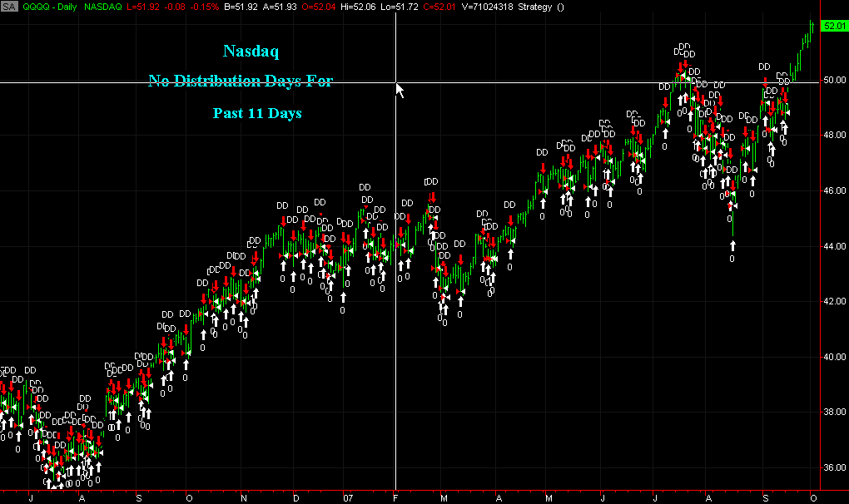Click the 50.00 price axis label
The width and height of the screenshot is (849, 504).
pos(834,80)
